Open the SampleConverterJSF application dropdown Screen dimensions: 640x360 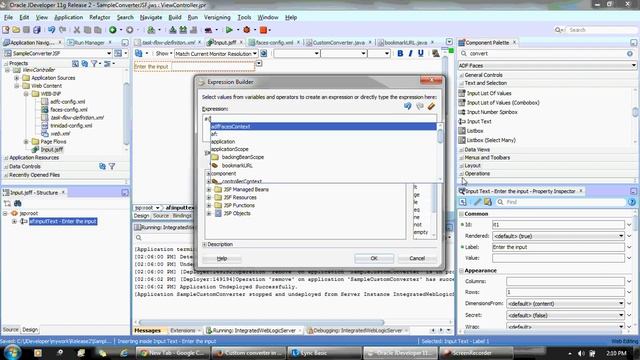pyautogui.click(x=109, y=53)
